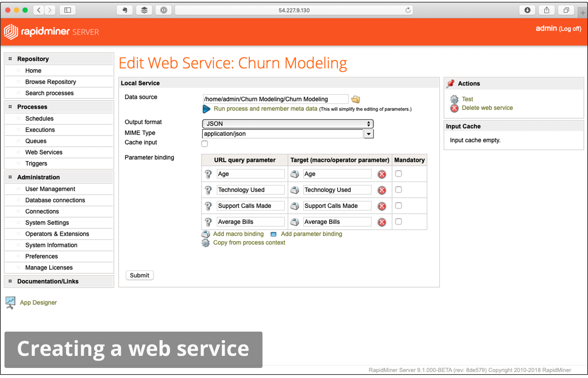Click the macro target icon in the Age row
This screenshot has width=588, height=378.
click(x=295, y=174)
